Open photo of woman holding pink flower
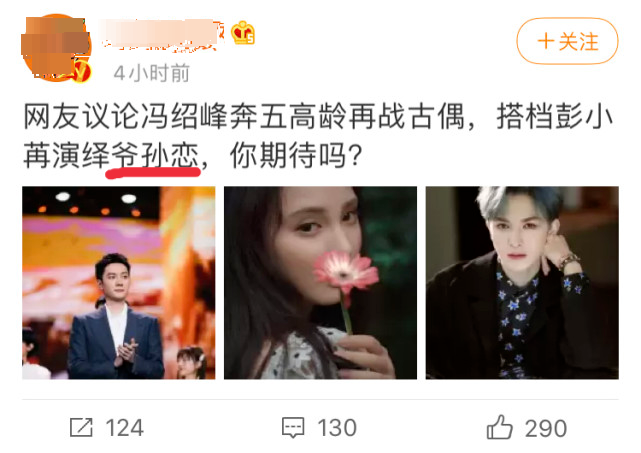641x453 pixels. pyautogui.click(x=320, y=283)
